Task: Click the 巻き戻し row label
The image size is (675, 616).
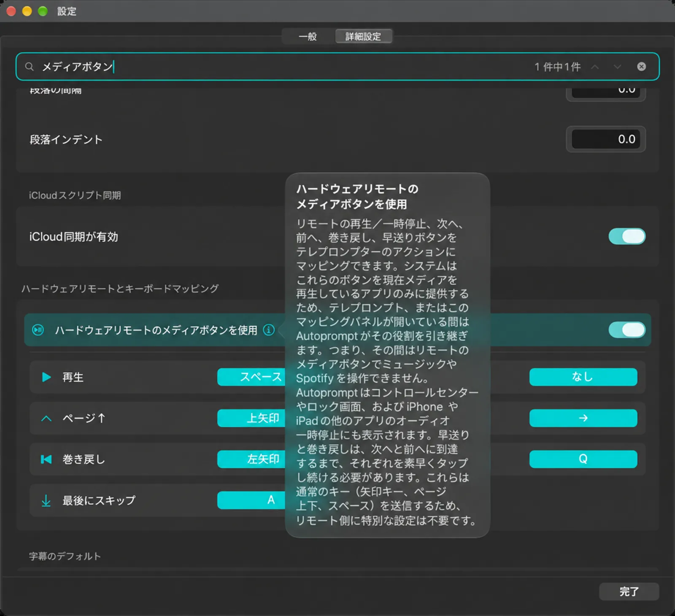Action: pyautogui.click(x=84, y=459)
